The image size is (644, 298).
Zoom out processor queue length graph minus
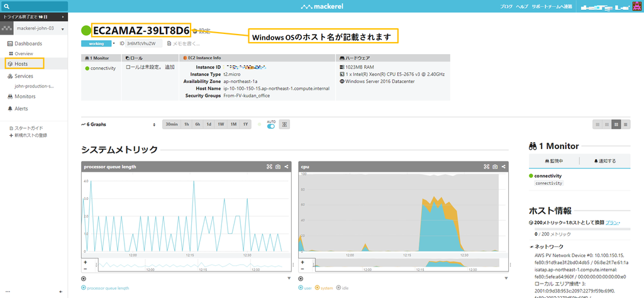[x=85, y=268]
